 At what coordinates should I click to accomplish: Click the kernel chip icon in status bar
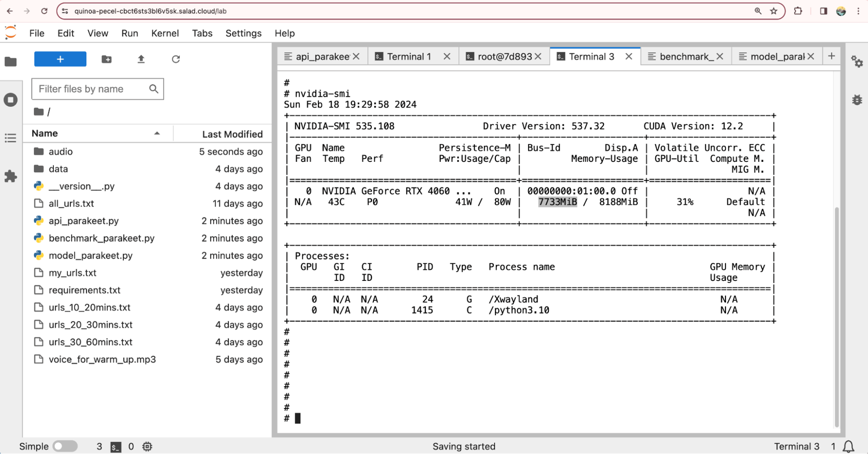point(147,447)
